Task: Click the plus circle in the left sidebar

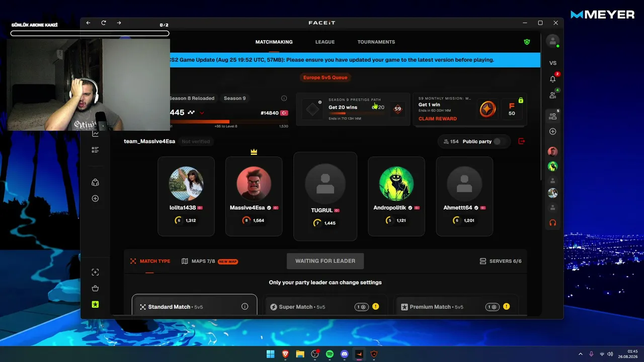Action: [95, 199]
